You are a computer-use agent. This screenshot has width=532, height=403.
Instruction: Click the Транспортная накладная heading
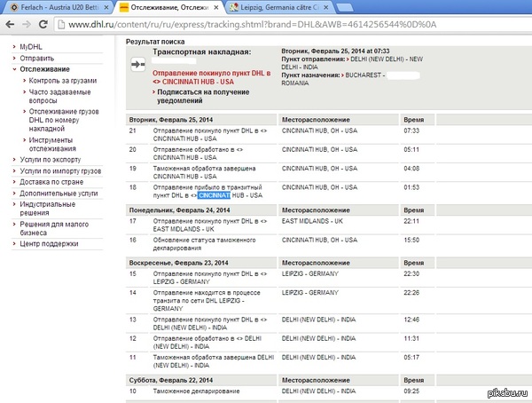coord(201,52)
